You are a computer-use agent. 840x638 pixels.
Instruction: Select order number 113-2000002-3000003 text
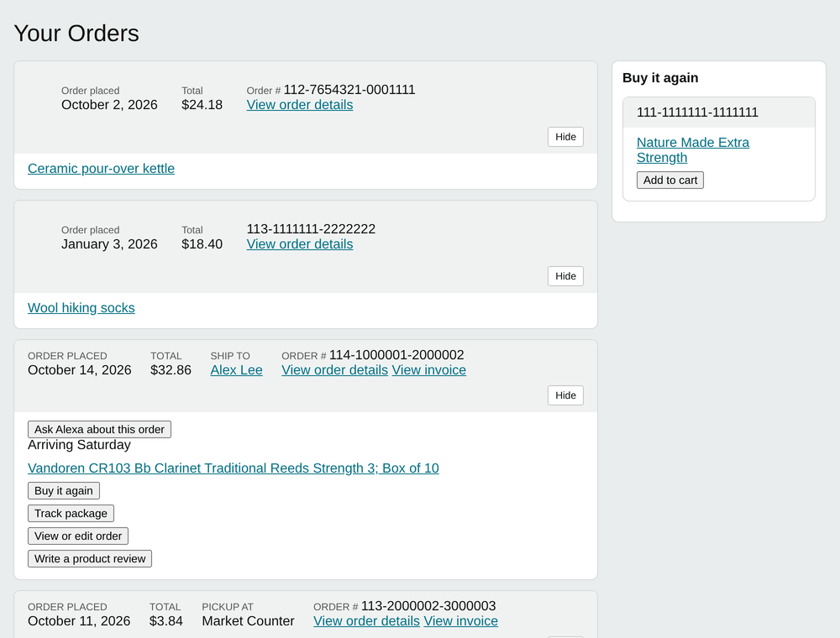[x=428, y=606]
